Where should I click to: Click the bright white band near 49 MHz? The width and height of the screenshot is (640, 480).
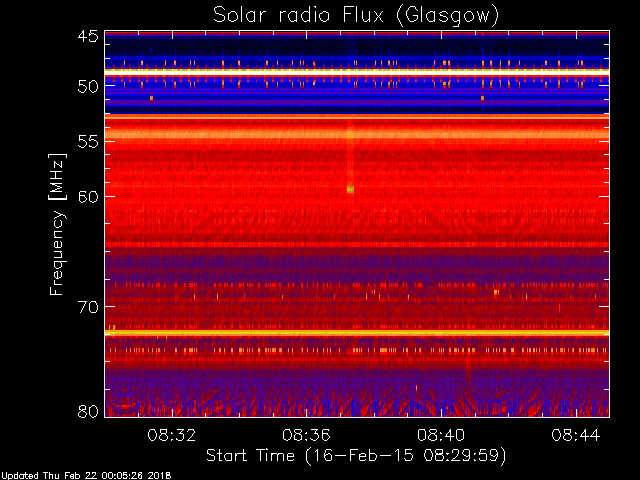pyautogui.click(x=357, y=72)
